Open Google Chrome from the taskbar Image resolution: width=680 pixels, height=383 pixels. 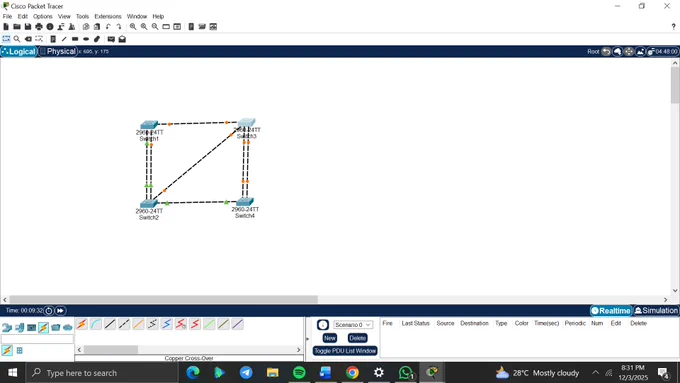click(x=352, y=372)
